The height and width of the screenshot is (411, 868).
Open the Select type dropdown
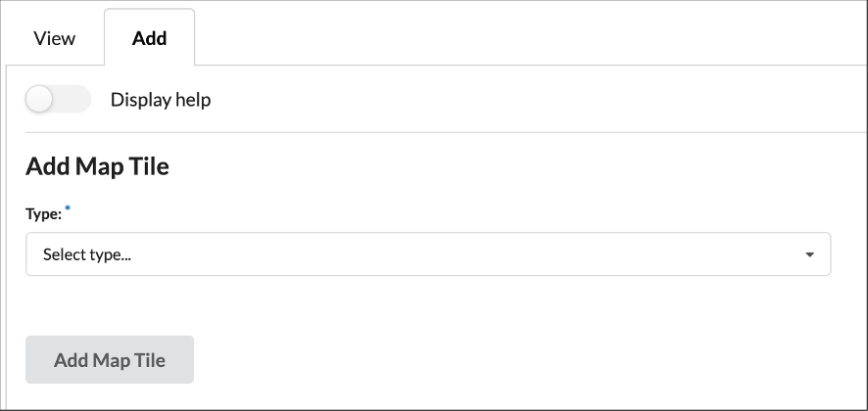pos(427,254)
